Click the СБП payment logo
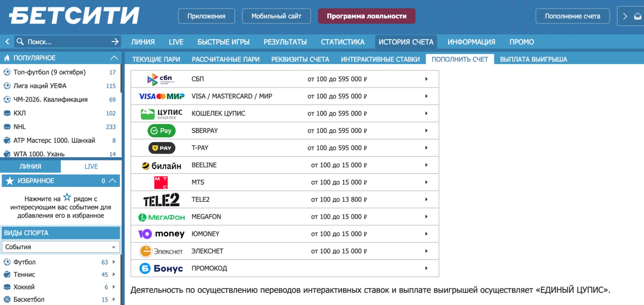This screenshot has width=644, height=305. click(x=161, y=79)
